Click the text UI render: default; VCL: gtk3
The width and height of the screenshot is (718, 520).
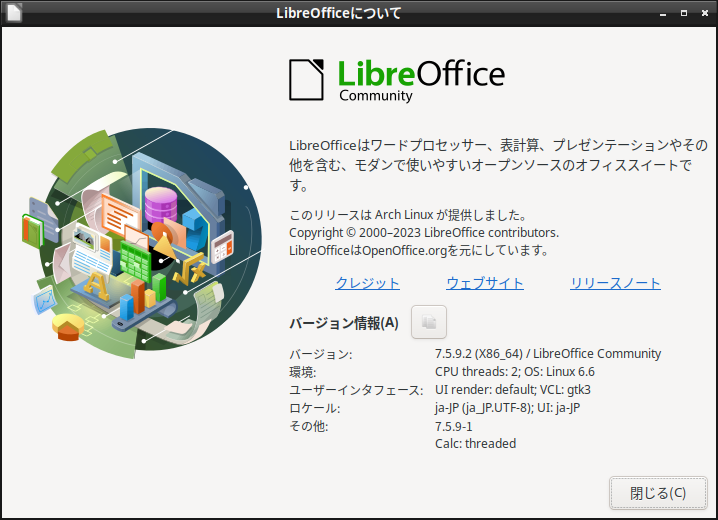click(x=512, y=390)
